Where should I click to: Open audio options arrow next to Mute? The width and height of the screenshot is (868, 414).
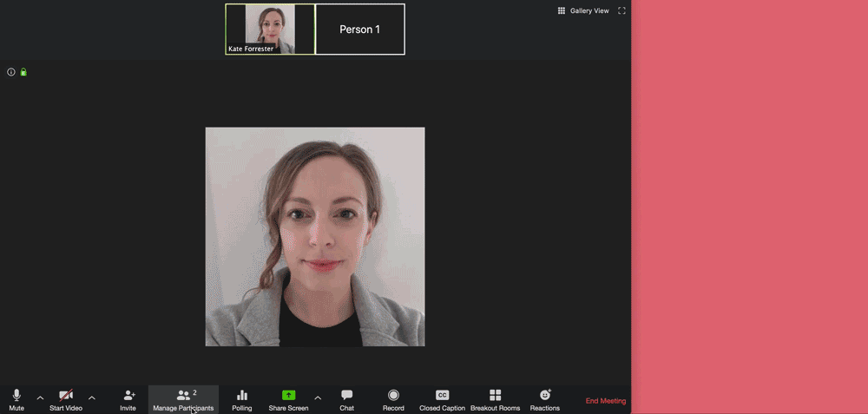40,398
